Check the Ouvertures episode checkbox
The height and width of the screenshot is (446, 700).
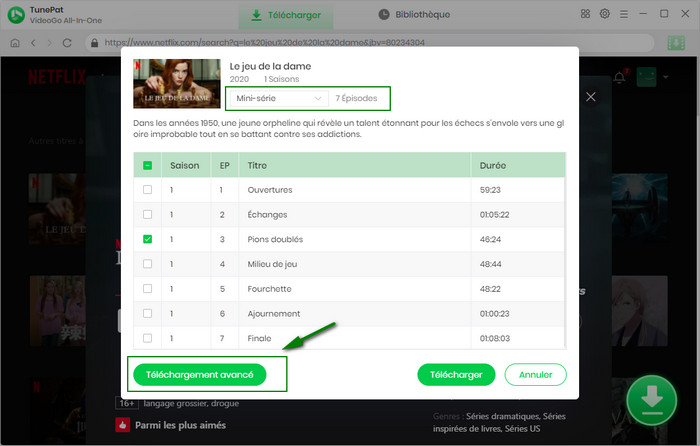pyautogui.click(x=147, y=190)
